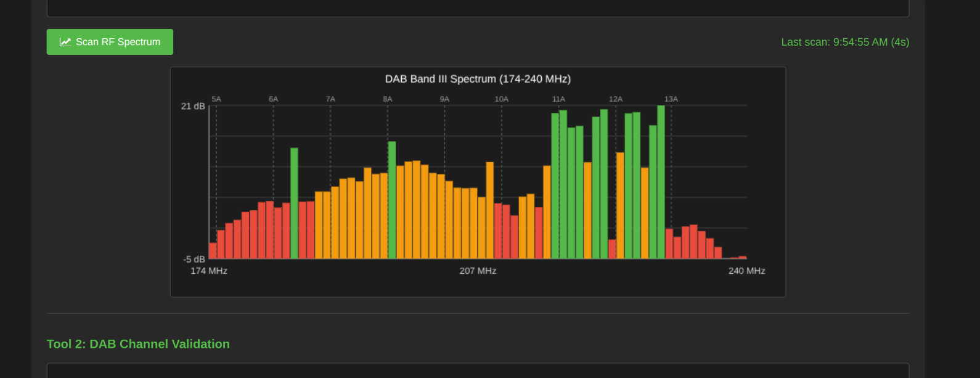Click the 21 dB axis label
Image resolution: width=980 pixels, height=378 pixels.
[x=193, y=106]
